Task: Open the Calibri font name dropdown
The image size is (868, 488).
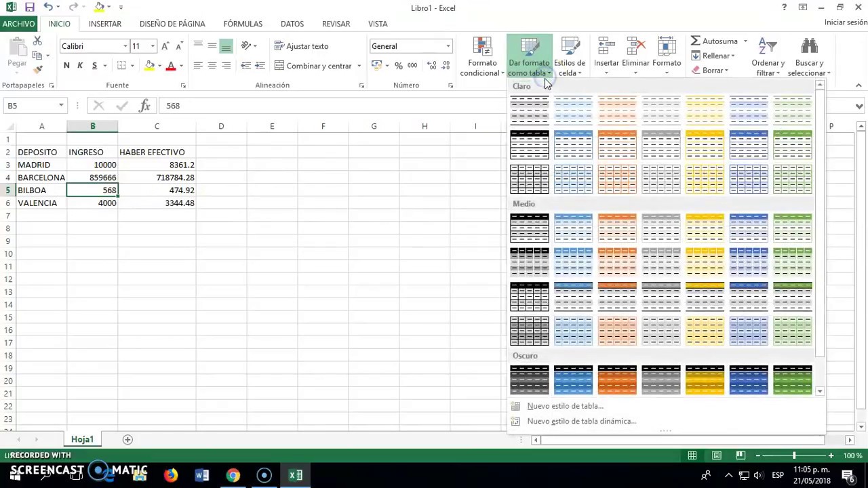Action: coord(125,46)
